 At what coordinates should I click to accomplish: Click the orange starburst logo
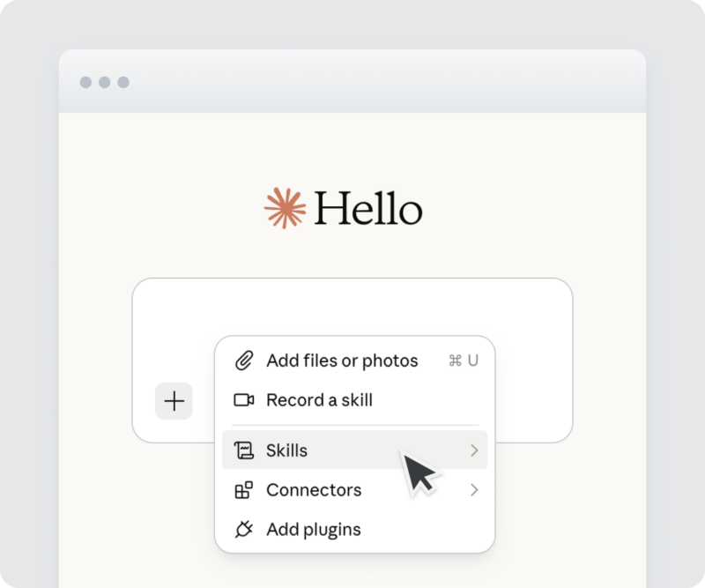click(x=285, y=208)
